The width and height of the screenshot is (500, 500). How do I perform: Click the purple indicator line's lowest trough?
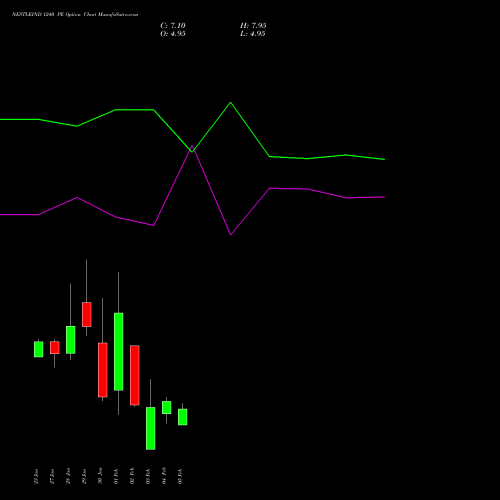[x=230, y=234]
